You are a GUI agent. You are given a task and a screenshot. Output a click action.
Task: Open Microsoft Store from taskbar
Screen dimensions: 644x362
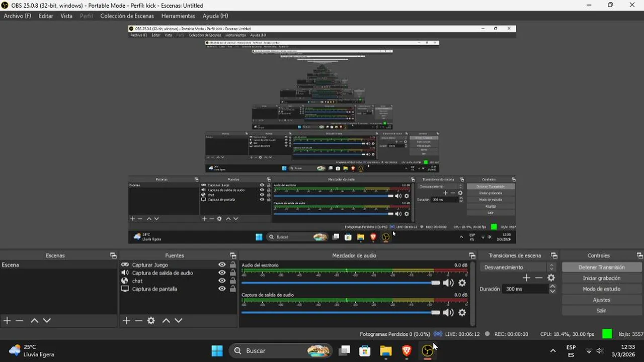tap(365, 350)
